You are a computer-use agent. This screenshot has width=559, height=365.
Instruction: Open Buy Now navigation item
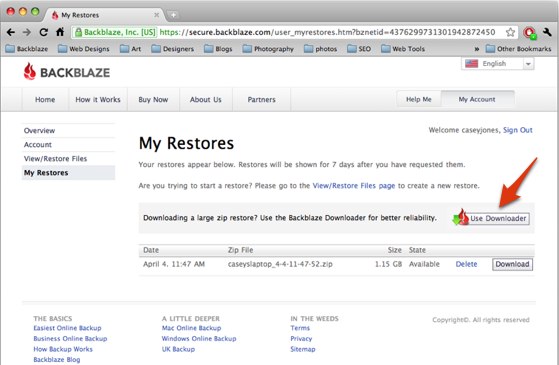(x=153, y=100)
